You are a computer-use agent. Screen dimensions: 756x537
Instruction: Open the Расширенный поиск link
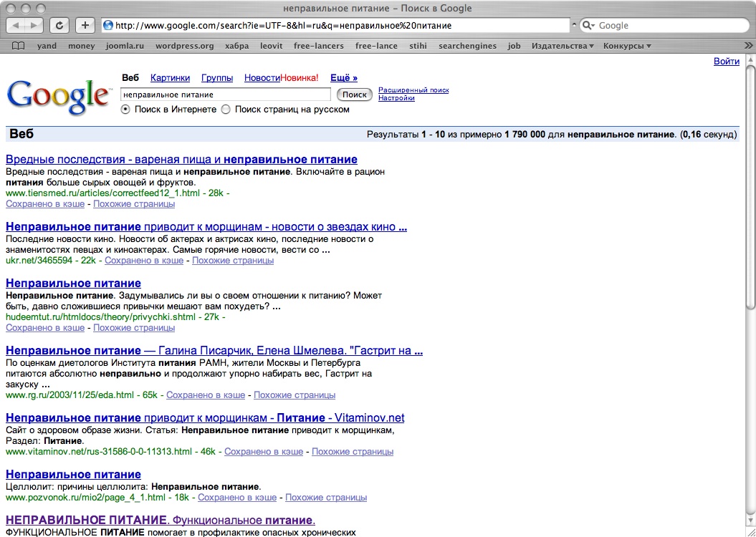tap(413, 90)
